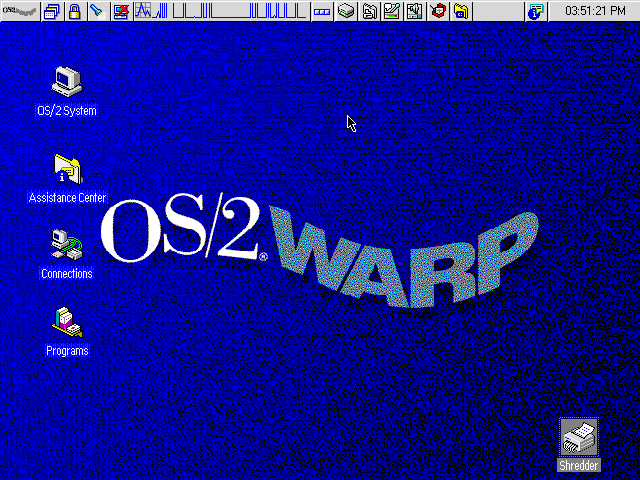This screenshot has height=480, width=640.
Task: Click the computer shutdown icon
Action: click(121, 12)
